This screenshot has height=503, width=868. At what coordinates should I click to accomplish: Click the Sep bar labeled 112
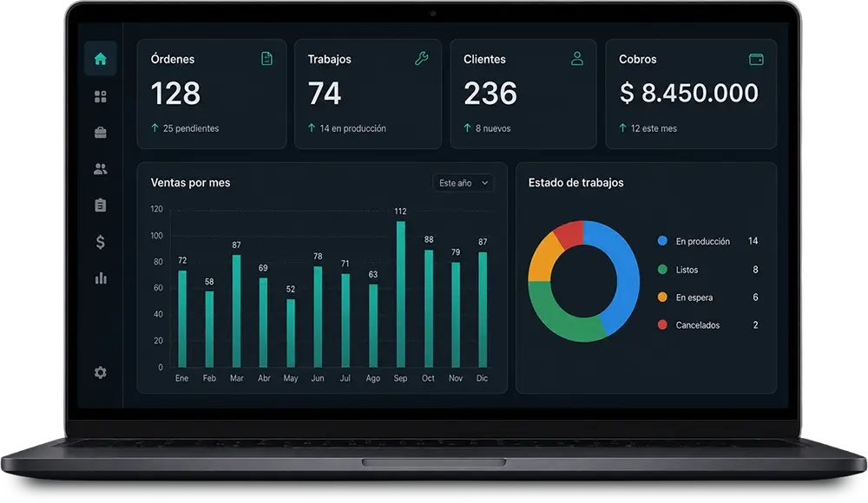pos(400,294)
